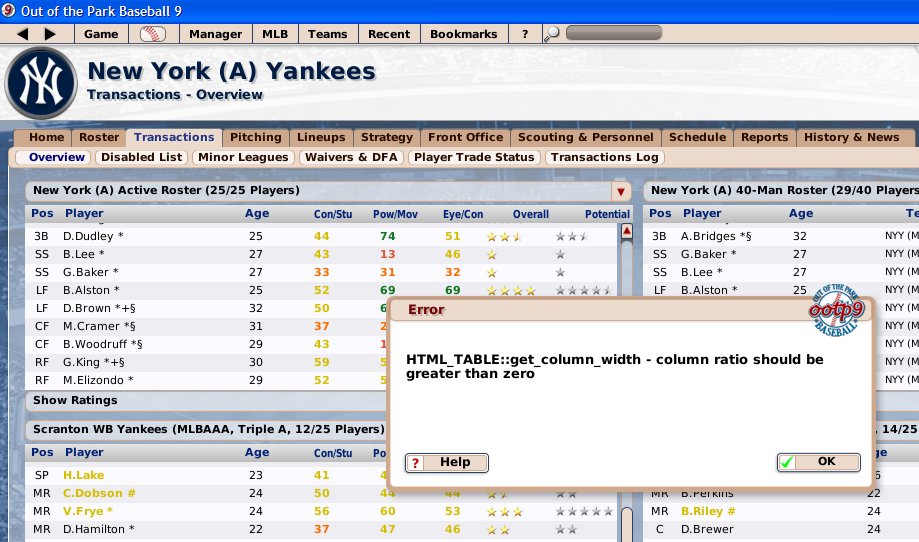
Task: Switch to the Roster tab
Action: pyautogui.click(x=99, y=137)
